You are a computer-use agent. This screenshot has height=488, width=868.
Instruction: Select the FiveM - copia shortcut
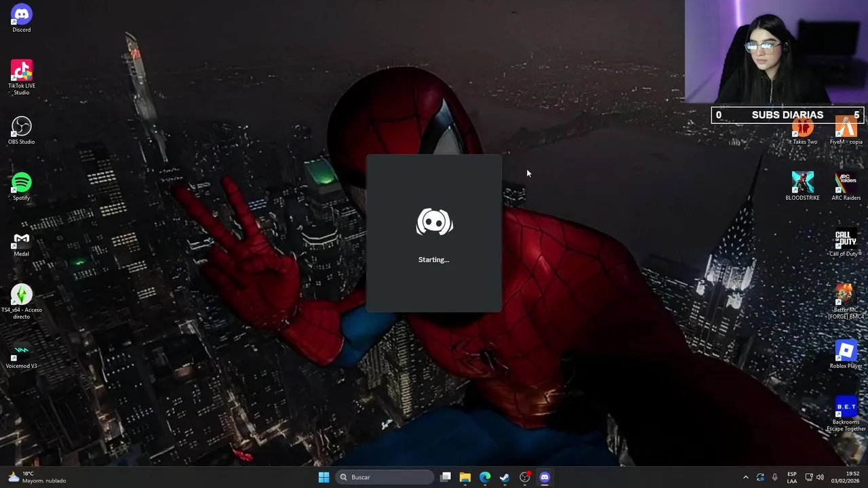tap(846, 131)
